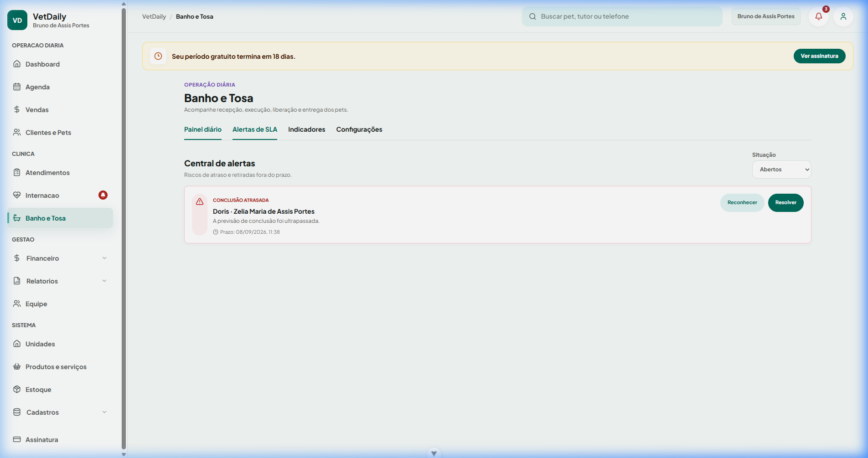Click the Prazo: 08/09/2026, 11:38 text

(x=250, y=232)
